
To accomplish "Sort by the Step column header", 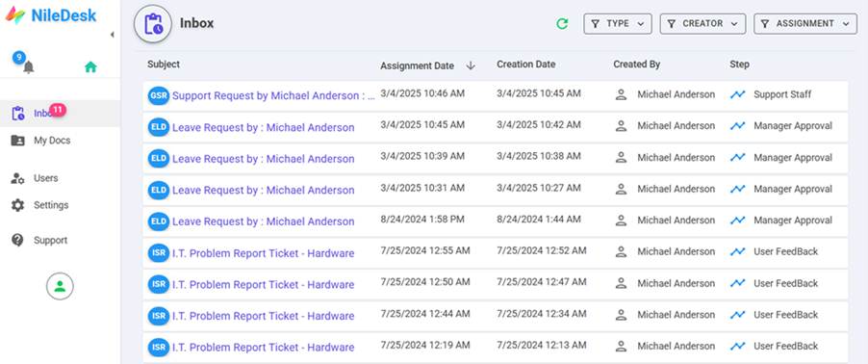I will (x=740, y=65).
